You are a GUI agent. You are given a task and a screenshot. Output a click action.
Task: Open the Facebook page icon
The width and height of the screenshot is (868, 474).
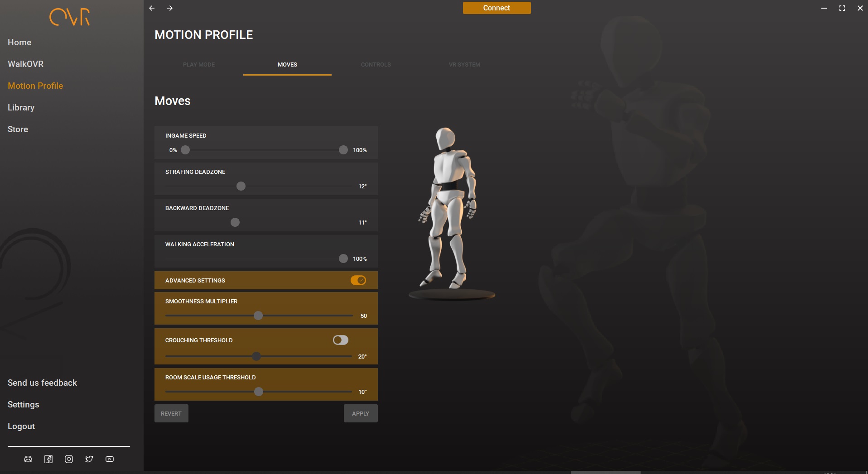tap(48, 459)
